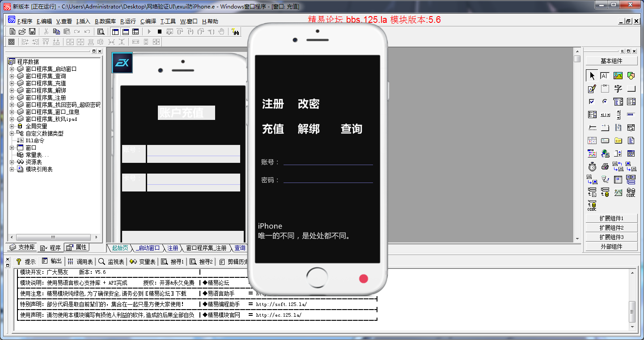Select the timer (stopwatch) component icon
The image size is (644, 340).
pyautogui.click(x=592, y=166)
